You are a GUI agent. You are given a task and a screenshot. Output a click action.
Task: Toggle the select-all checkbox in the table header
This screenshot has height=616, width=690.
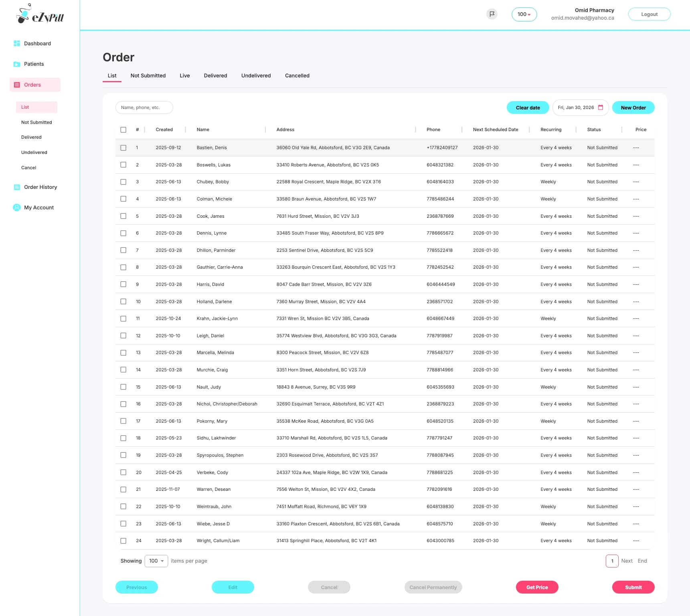coord(123,130)
